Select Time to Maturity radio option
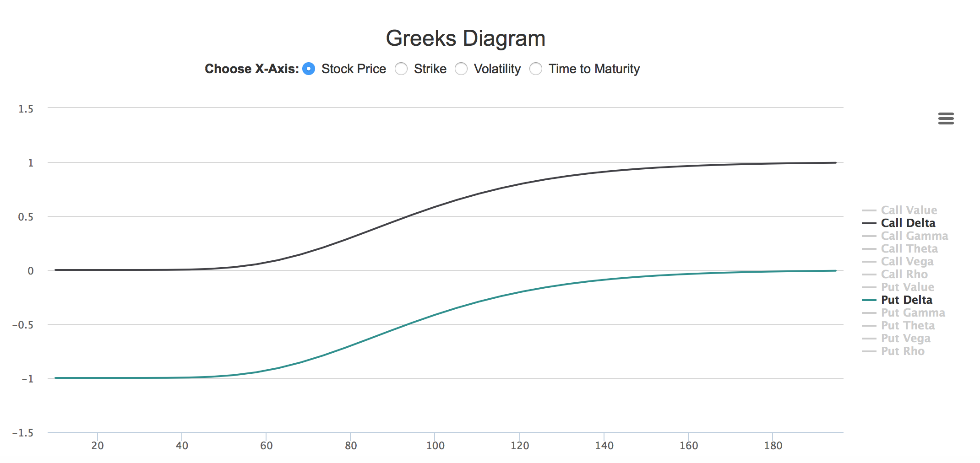Image resolution: width=980 pixels, height=463 pixels. pyautogui.click(x=536, y=69)
